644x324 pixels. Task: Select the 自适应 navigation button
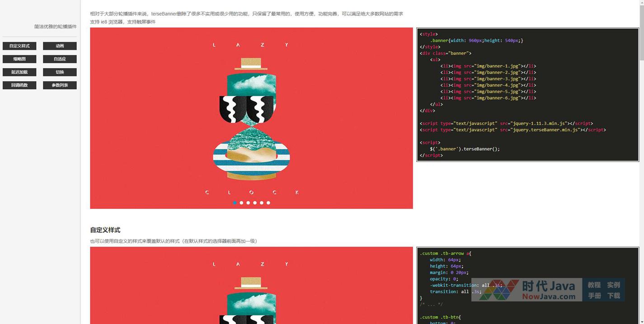tap(60, 59)
